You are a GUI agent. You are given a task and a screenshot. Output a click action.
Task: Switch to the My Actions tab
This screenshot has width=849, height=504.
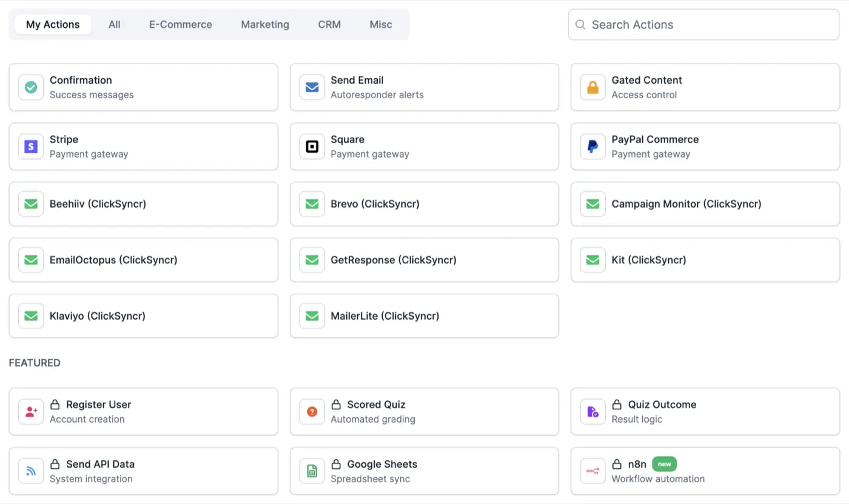53,25
